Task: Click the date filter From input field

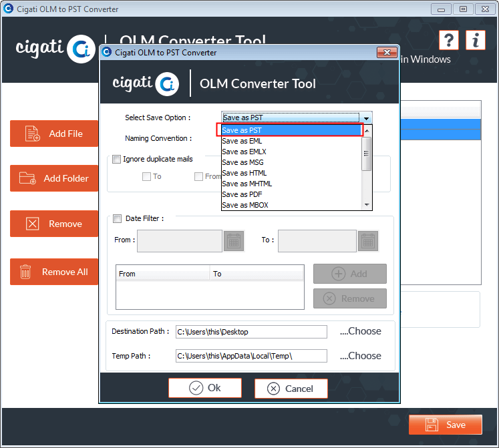Action: pos(180,241)
